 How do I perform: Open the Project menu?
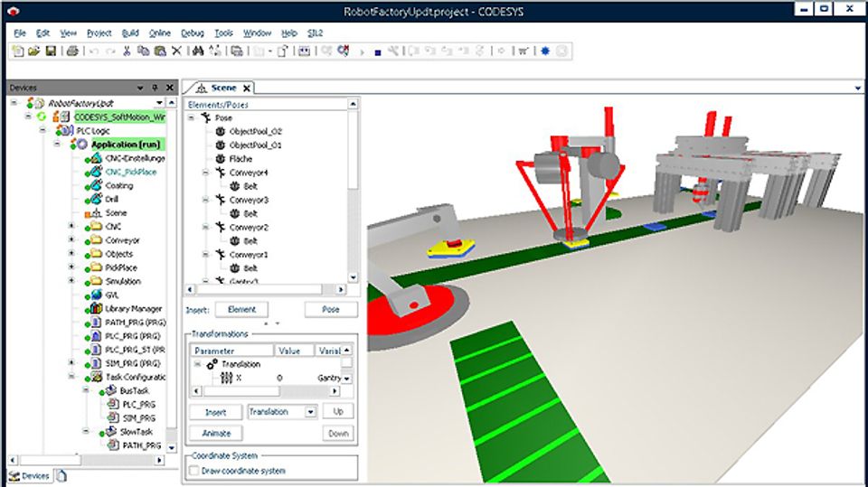pyautogui.click(x=99, y=33)
